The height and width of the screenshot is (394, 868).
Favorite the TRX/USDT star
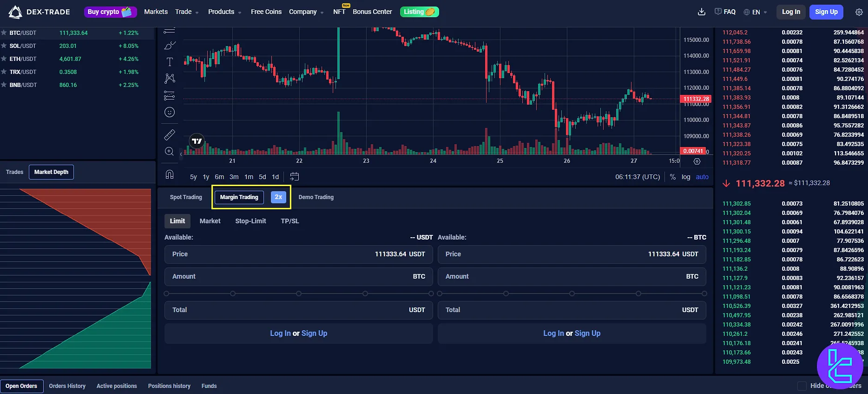[4, 72]
